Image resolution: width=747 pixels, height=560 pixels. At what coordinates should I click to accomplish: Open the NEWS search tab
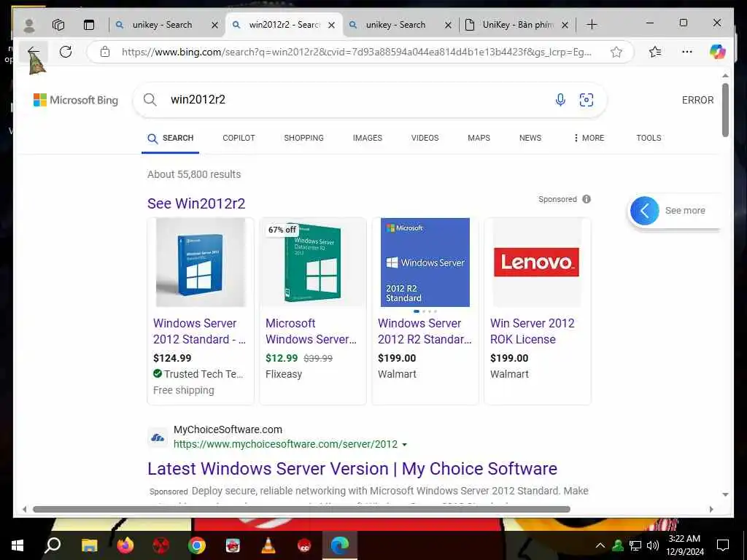pyautogui.click(x=530, y=138)
